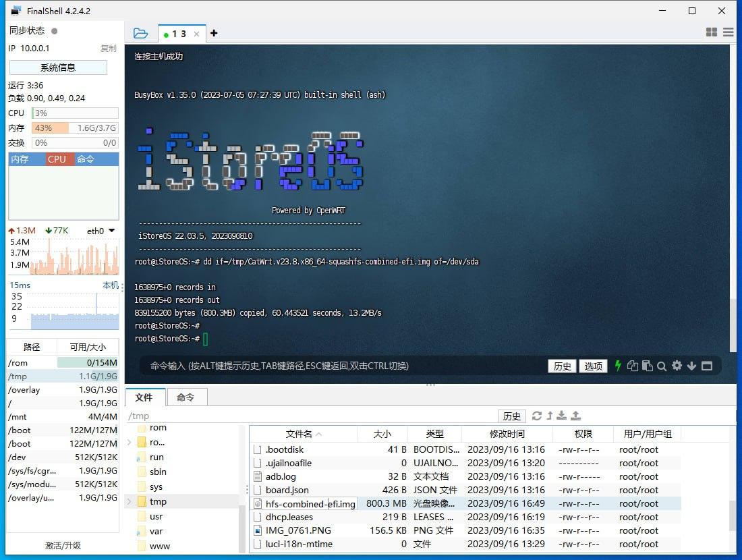Select the /rom disk row
Viewport: 742px width, 560px height.
63,362
